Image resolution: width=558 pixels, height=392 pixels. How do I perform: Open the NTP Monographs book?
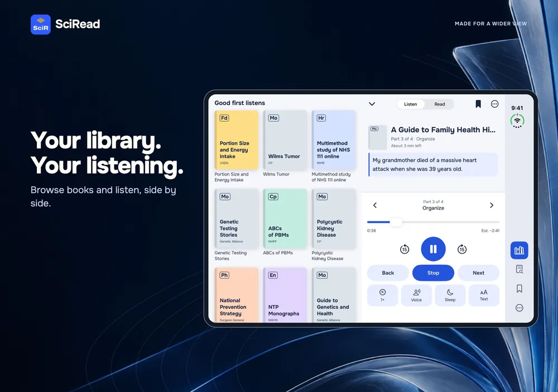(x=285, y=295)
